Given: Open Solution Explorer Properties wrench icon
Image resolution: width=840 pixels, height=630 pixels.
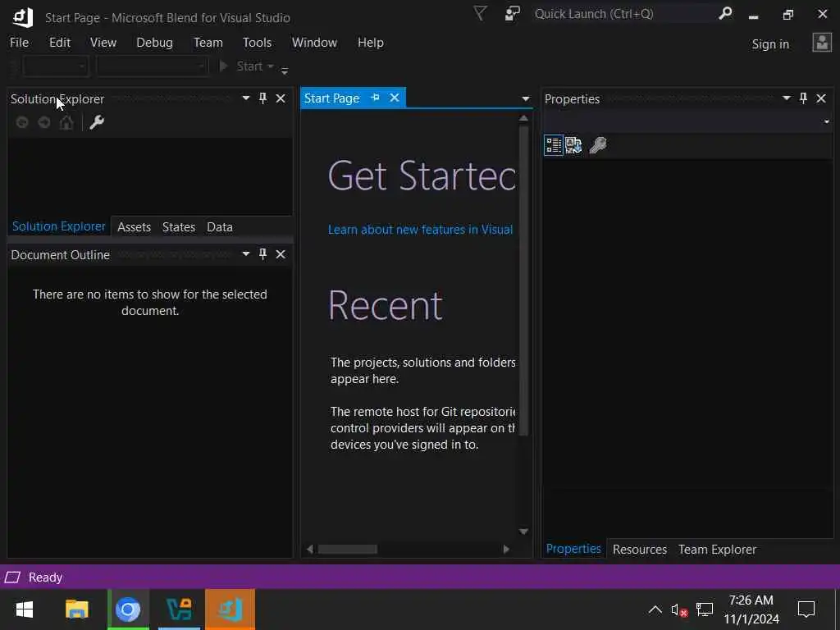Looking at the screenshot, I should pos(97,122).
